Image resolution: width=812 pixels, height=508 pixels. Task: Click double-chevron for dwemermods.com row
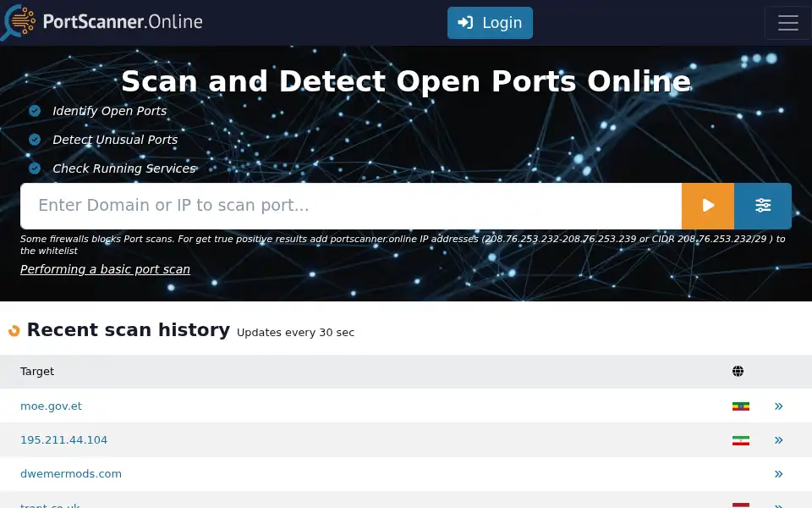tap(778, 474)
